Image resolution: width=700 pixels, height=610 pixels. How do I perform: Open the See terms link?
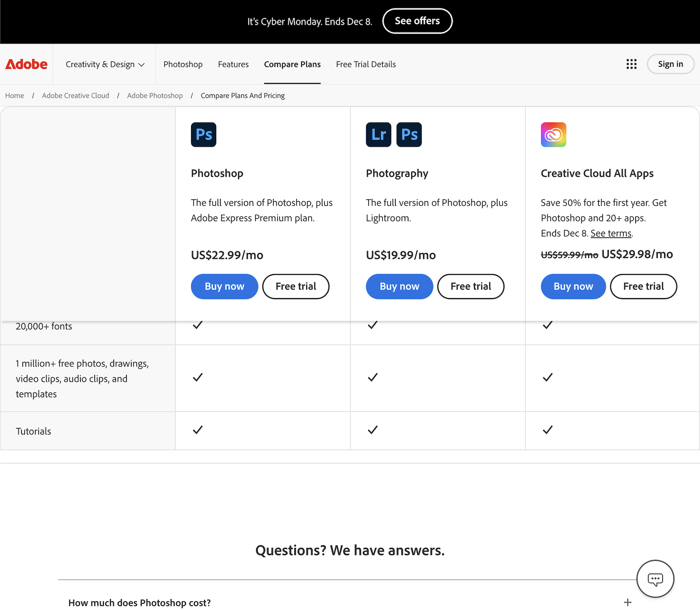coord(611,234)
